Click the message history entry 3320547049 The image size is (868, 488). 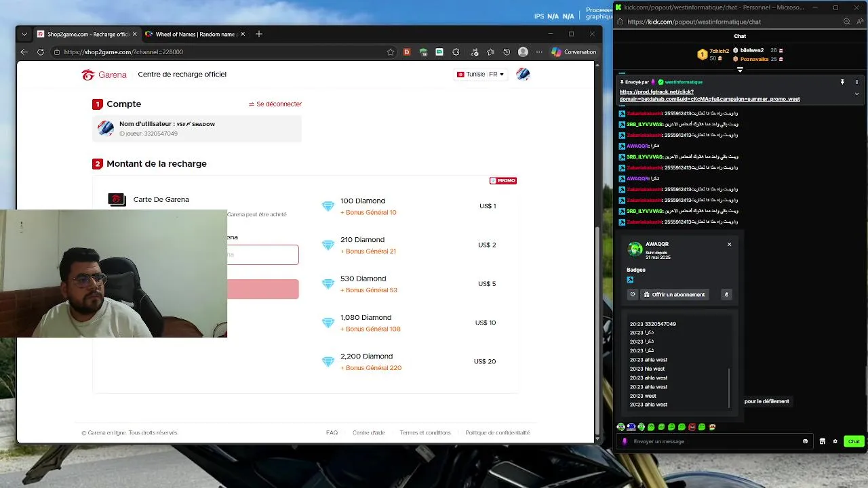652,324
